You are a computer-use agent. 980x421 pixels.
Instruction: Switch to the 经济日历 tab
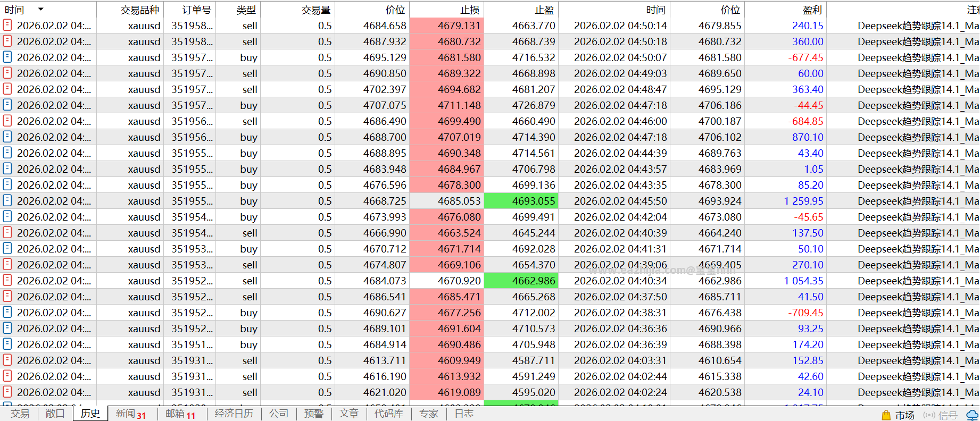(x=234, y=414)
